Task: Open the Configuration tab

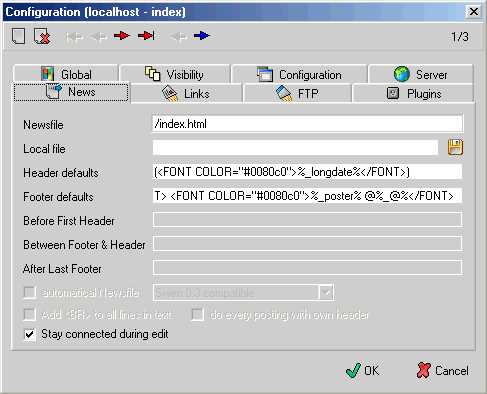Action: [x=299, y=74]
